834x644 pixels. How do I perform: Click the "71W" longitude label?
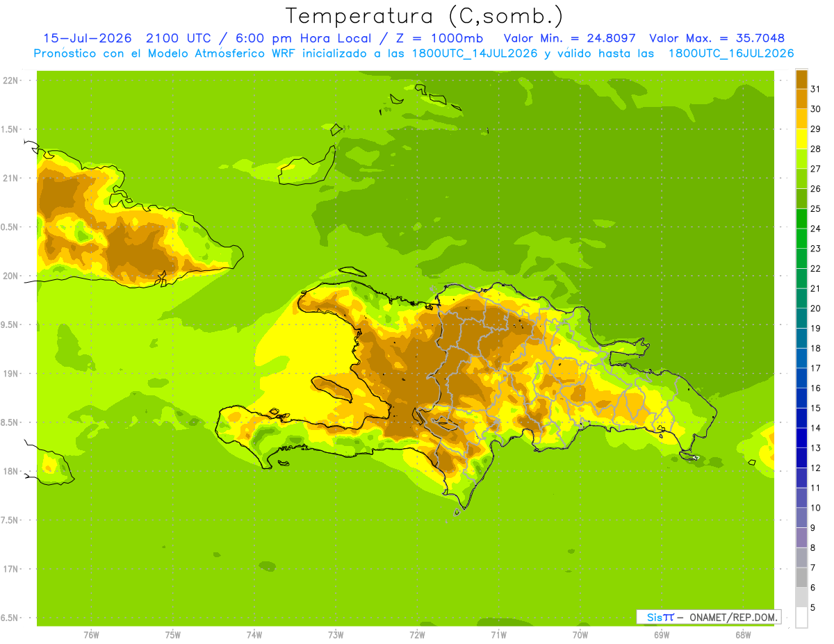[498, 636]
